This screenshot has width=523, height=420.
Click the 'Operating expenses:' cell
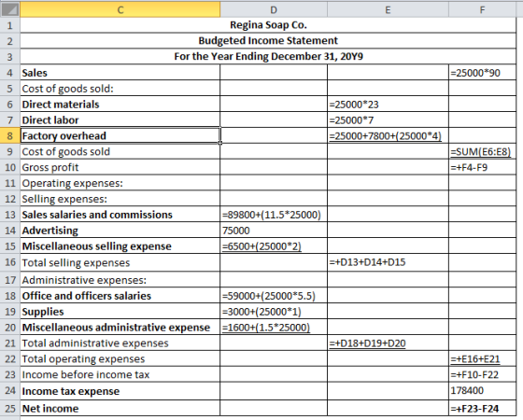120,183
